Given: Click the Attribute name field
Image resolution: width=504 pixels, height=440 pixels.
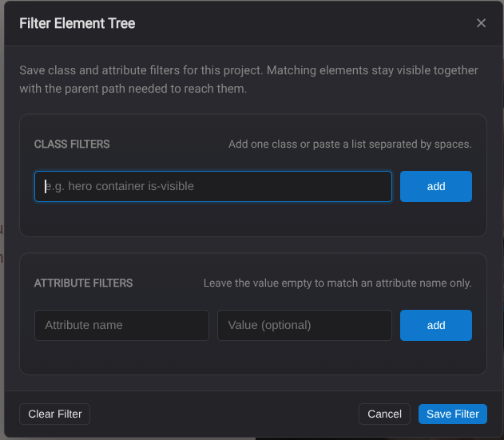Looking at the screenshot, I should tap(121, 325).
